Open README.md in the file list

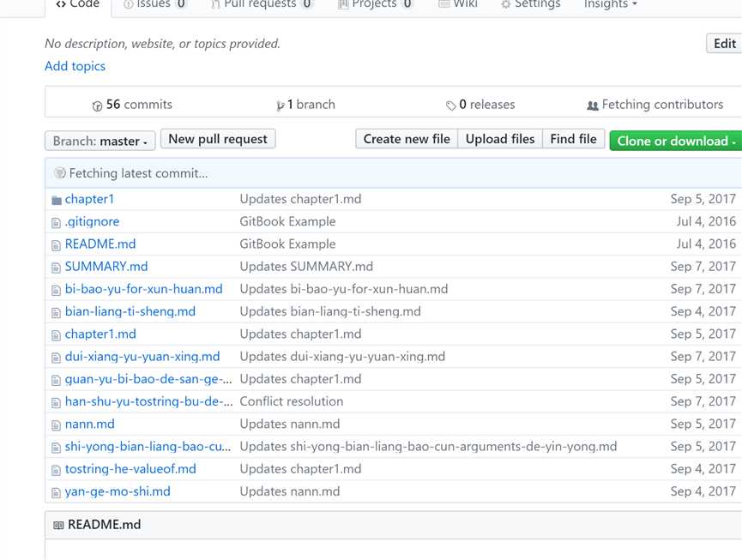pyautogui.click(x=100, y=244)
